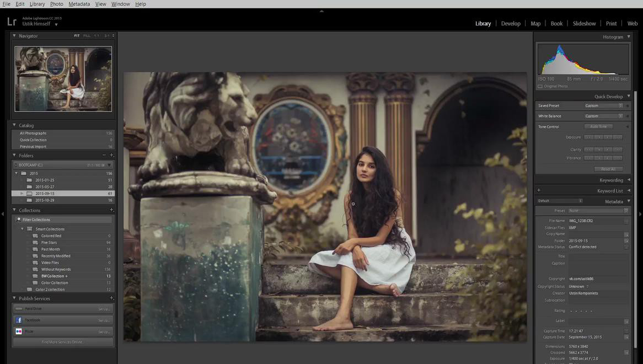Add a new collection with plus icon

pos(111,210)
